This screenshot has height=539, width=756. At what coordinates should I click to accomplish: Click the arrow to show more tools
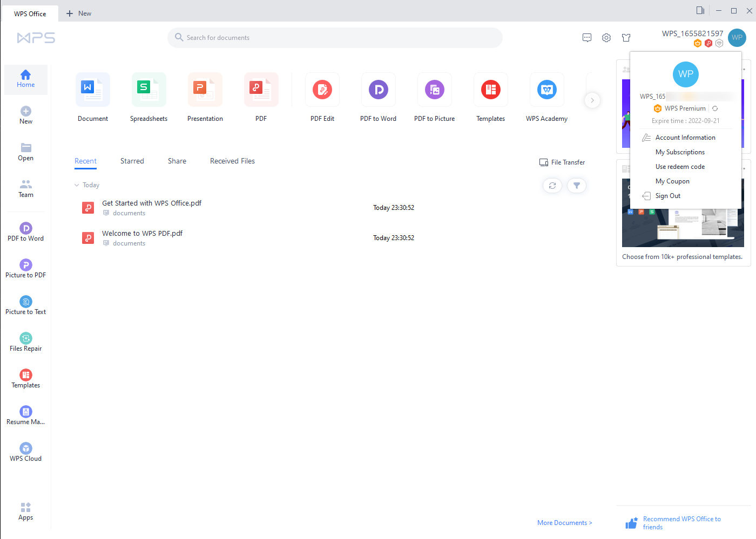point(592,100)
